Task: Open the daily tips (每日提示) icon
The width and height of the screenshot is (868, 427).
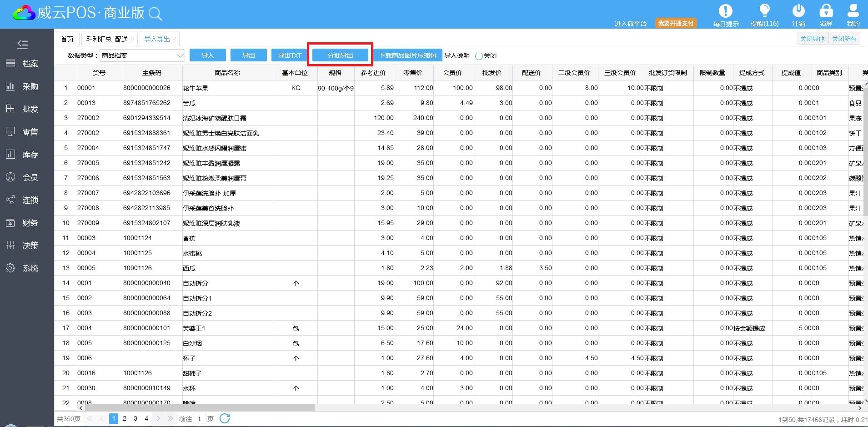Action: pyautogui.click(x=725, y=11)
